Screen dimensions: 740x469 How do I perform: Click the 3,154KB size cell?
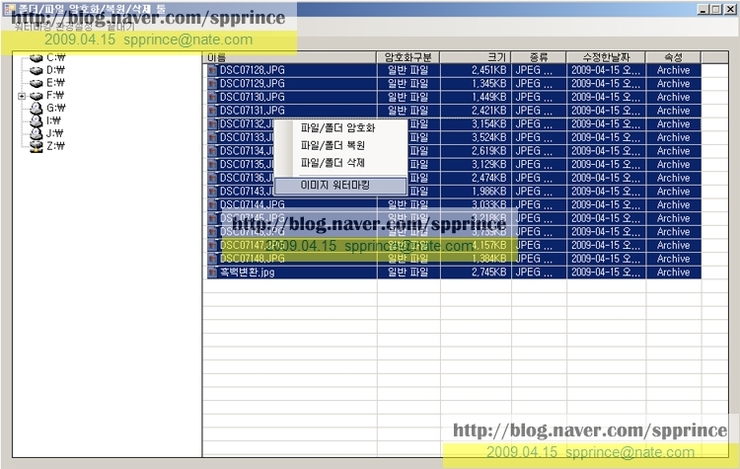click(x=489, y=124)
